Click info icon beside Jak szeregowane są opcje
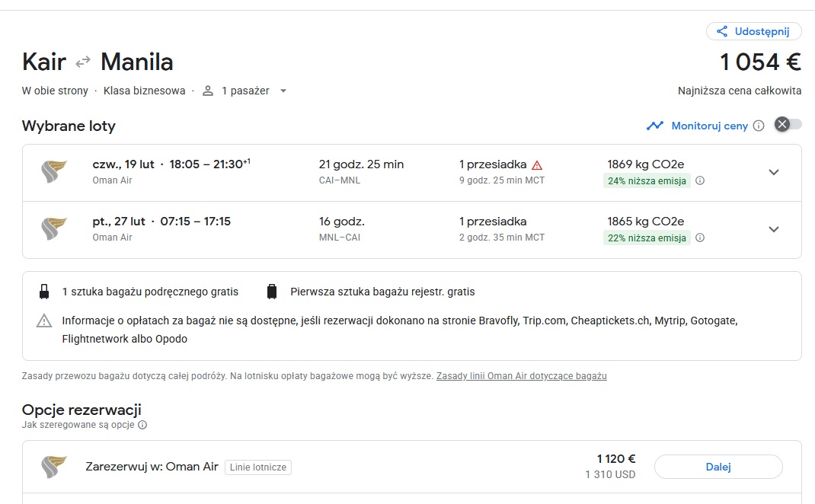This screenshot has width=815, height=504. 142,425
